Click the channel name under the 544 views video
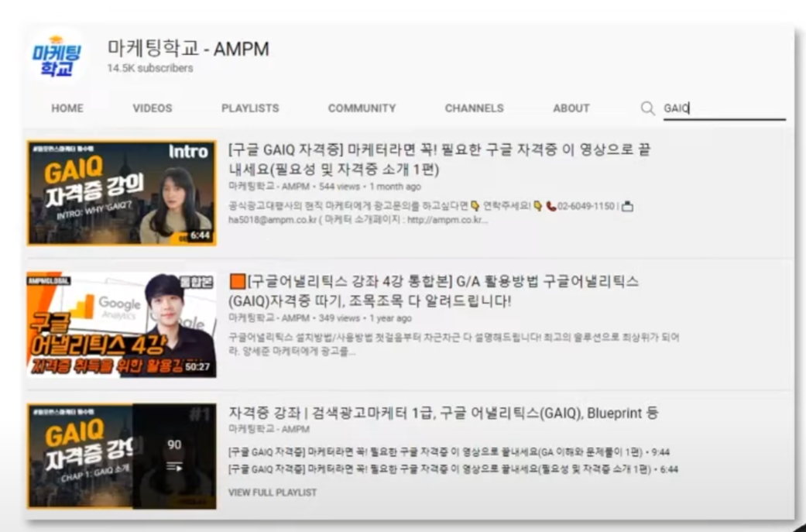 click(x=269, y=187)
